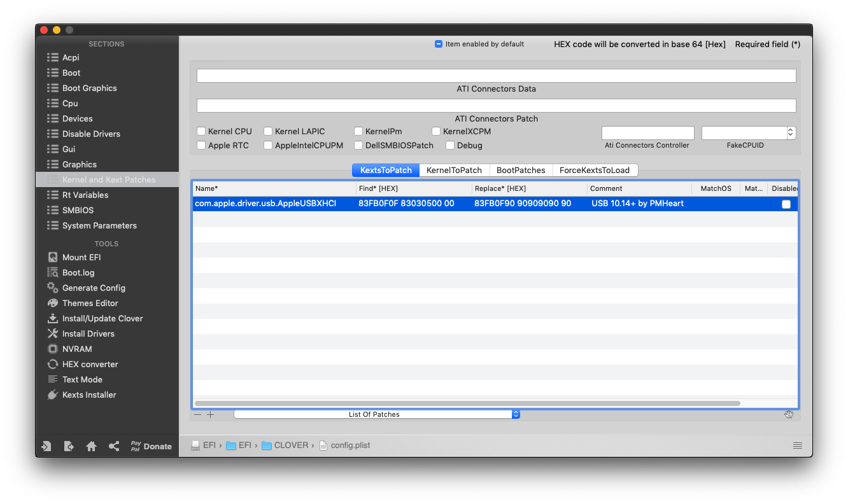The height and width of the screenshot is (504, 848).
Task: Click config.plist in the path bar
Action: tap(344, 445)
